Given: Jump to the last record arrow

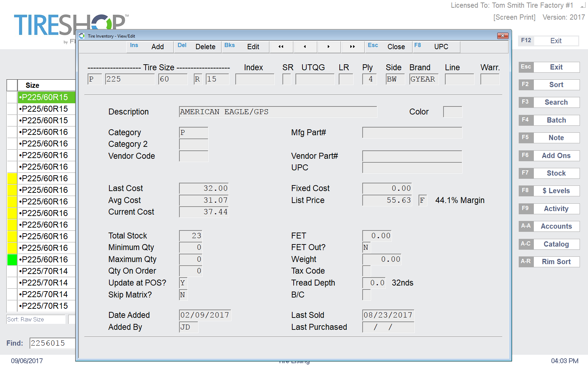Looking at the screenshot, I should (352, 47).
